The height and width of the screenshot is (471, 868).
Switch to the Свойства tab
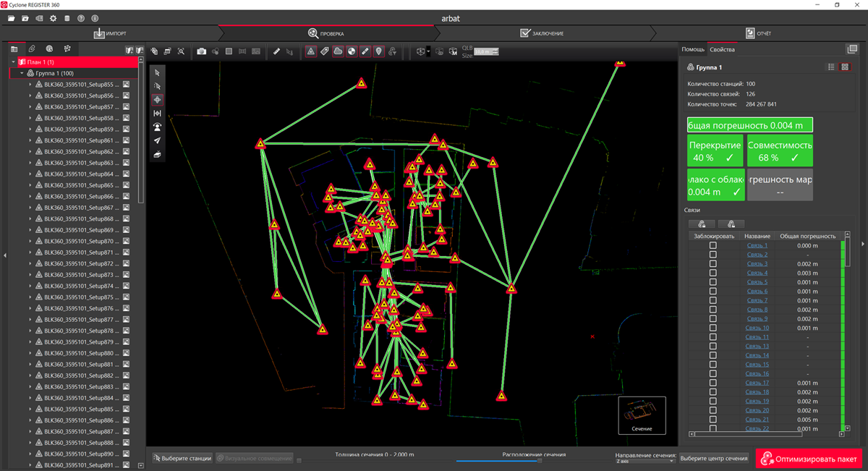[722, 49]
